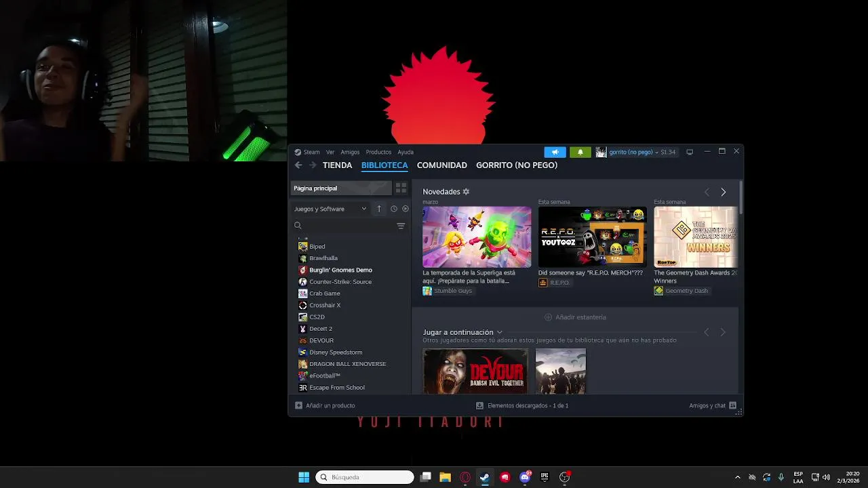Click Página principal button in sidebar
Screen dimensions: 868x488
341,188
